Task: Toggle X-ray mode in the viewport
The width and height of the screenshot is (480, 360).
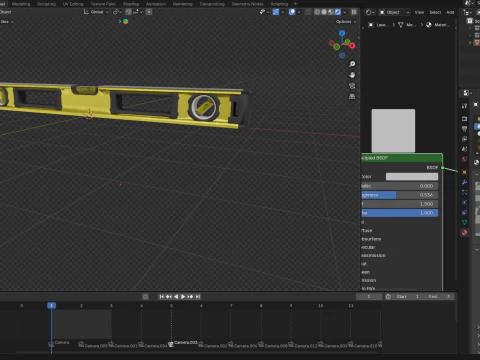Action: (308, 12)
